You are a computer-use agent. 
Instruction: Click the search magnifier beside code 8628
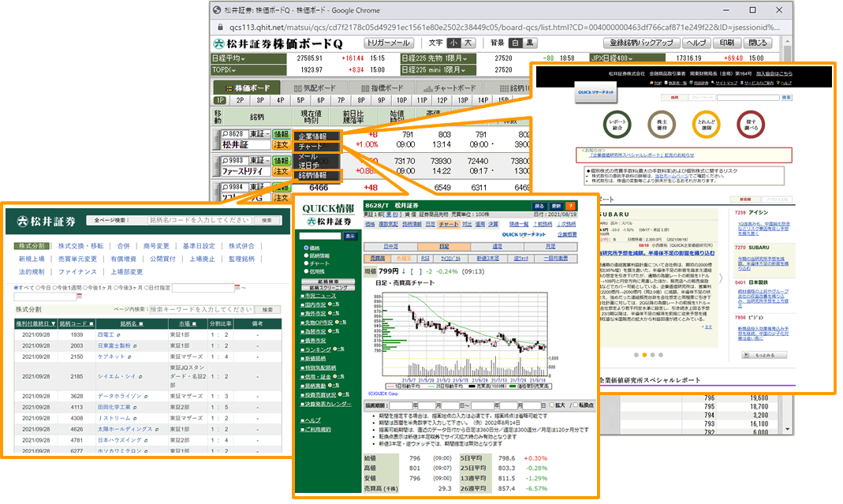pos(226,134)
